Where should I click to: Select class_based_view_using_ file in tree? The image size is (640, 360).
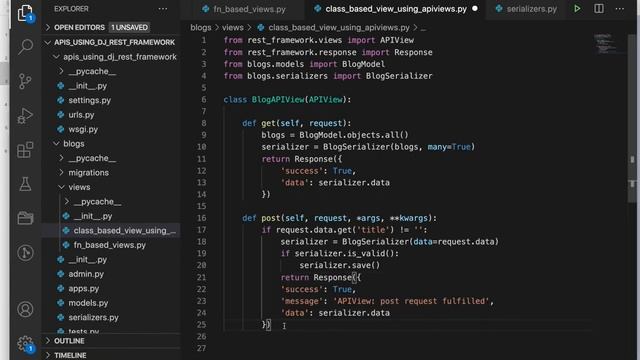coord(124,231)
